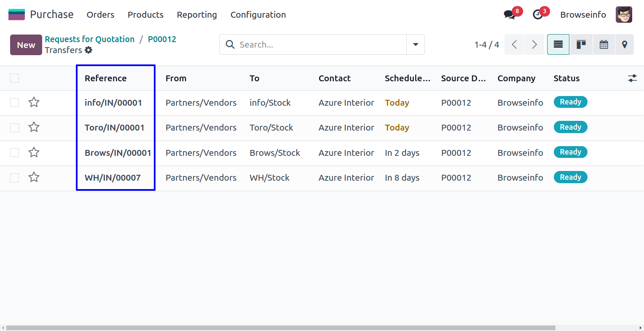Screen dimensions: 644x331
Task: Click the horizontal scrollbar at bottom
Action: (280, 328)
